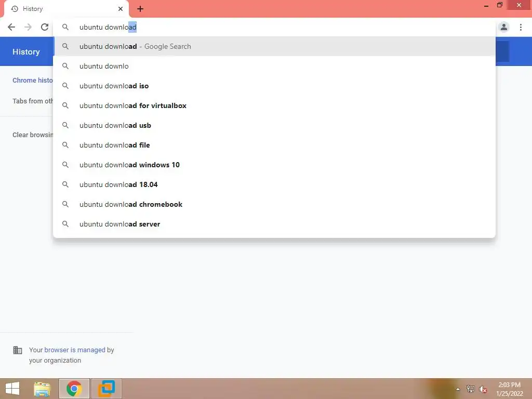
Task: Choose 'ubuntu download 18.04' suggestion
Action: click(x=274, y=184)
